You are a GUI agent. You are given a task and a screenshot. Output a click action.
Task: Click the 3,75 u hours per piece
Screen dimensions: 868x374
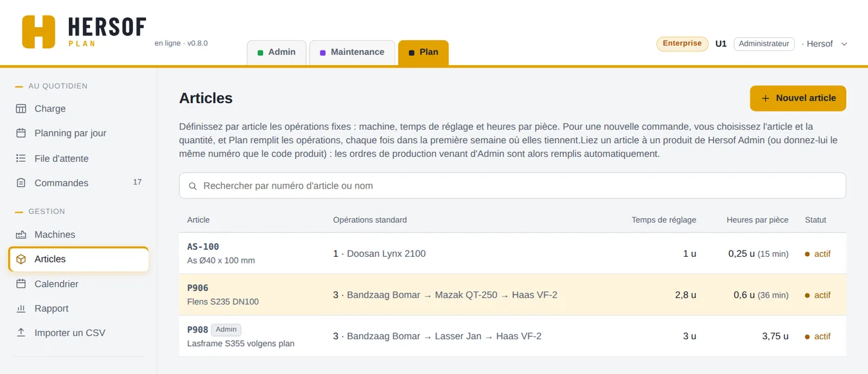click(775, 336)
